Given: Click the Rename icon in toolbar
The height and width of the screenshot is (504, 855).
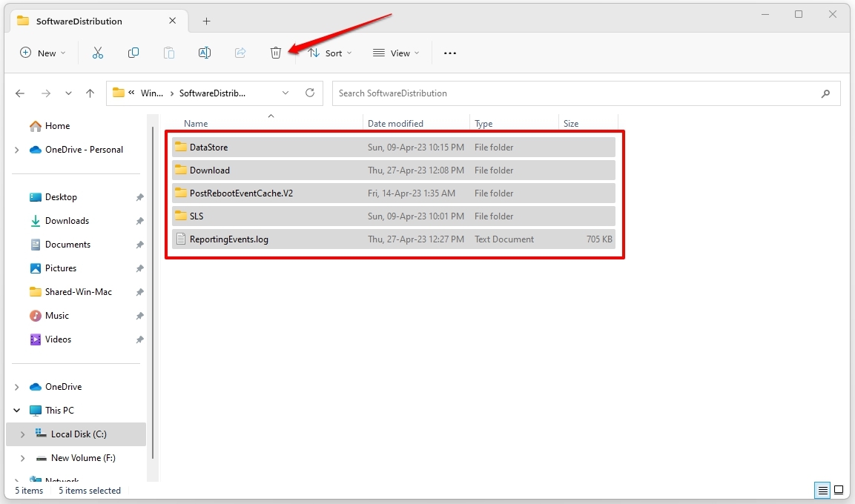Looking at the screenshot, I should click(205, 53).
